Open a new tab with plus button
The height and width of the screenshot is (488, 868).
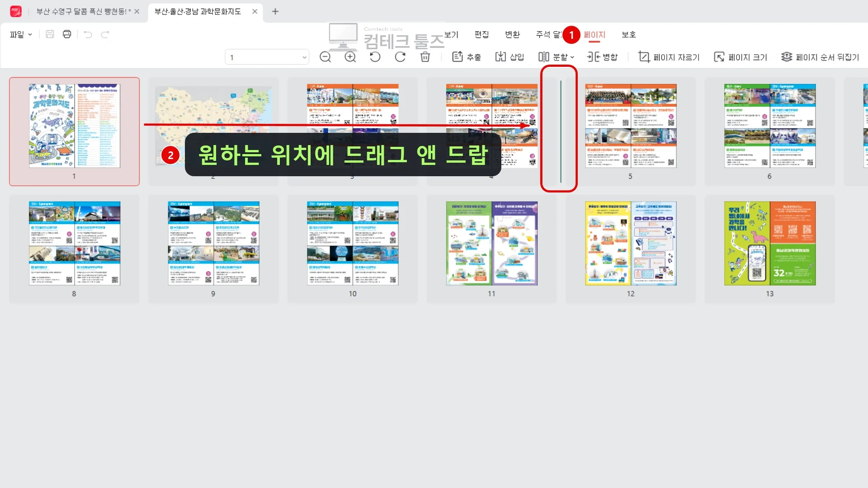click(x=275, y=11)
